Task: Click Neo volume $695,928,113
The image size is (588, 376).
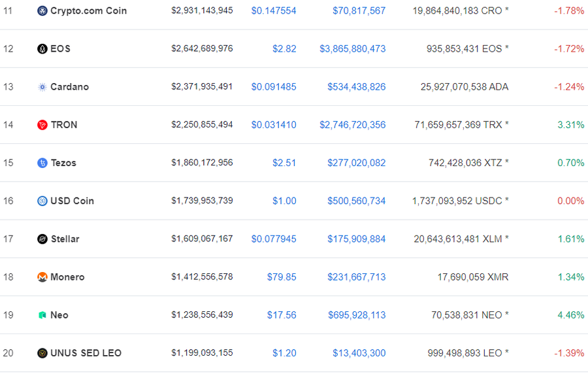Action: point(357,315)
